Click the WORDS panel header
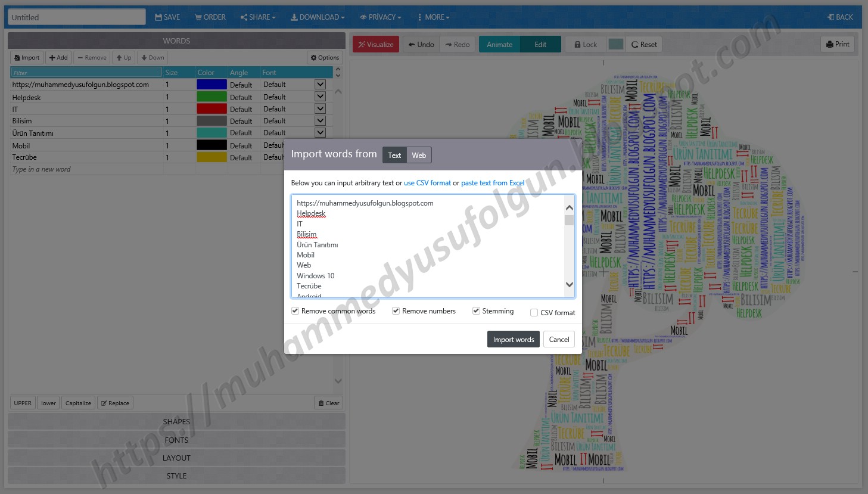 [x=176, y=41]
